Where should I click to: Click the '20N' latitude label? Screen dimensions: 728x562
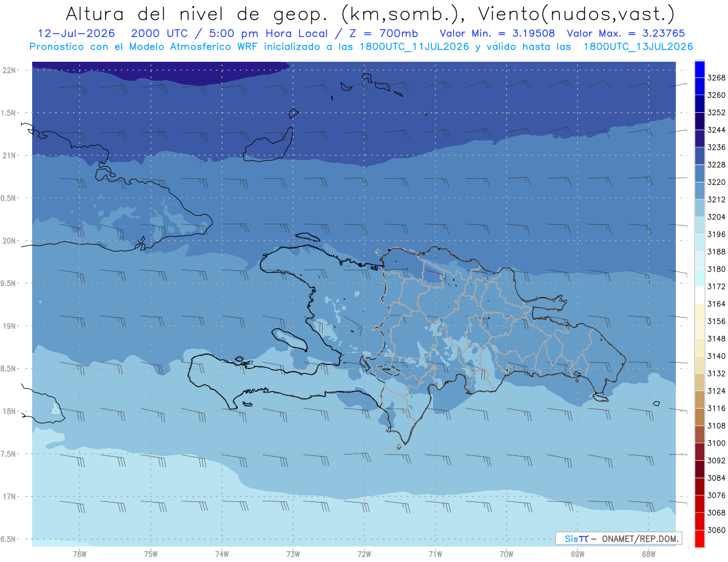(9, 241)
